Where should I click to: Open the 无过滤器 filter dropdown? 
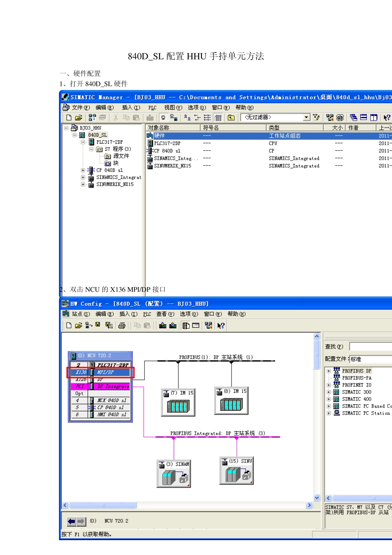pos(306,118)
